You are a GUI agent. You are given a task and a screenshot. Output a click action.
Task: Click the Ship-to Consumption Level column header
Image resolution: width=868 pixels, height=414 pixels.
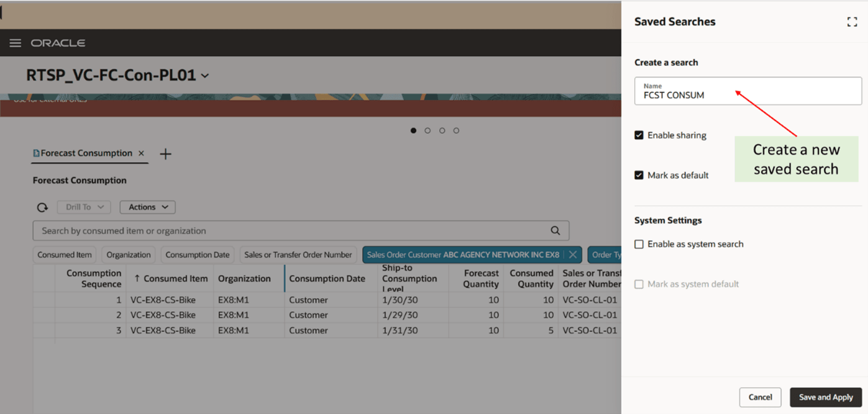point(413,279)
